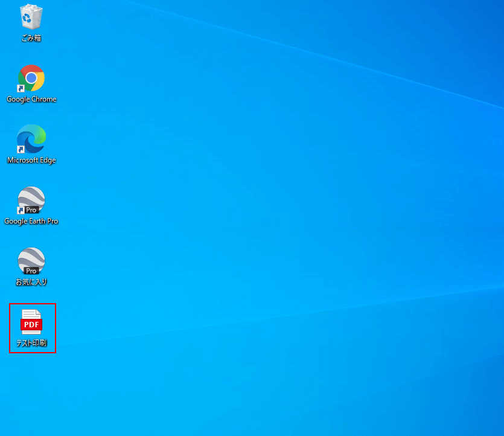Screen dimensions: 504x436
Task: Click the 'お気に入り' label text
Action: pyautogui.click(x=31, y=282)
